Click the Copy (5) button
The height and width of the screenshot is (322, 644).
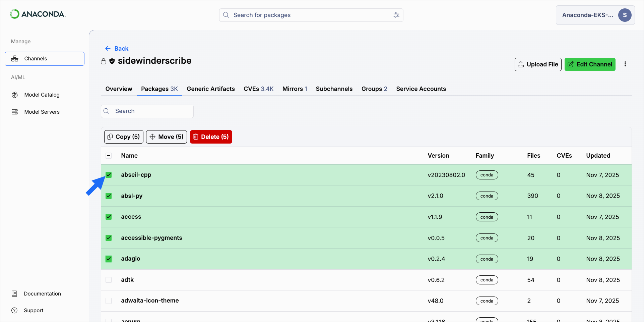pos(124,137)
